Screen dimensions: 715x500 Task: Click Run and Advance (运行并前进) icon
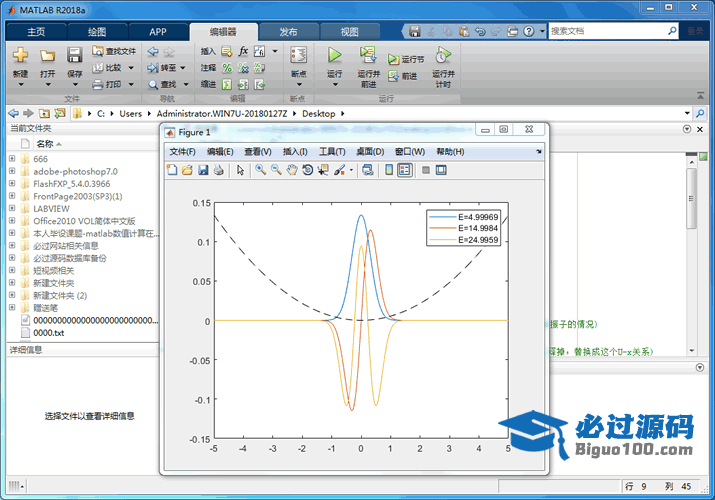368,55
